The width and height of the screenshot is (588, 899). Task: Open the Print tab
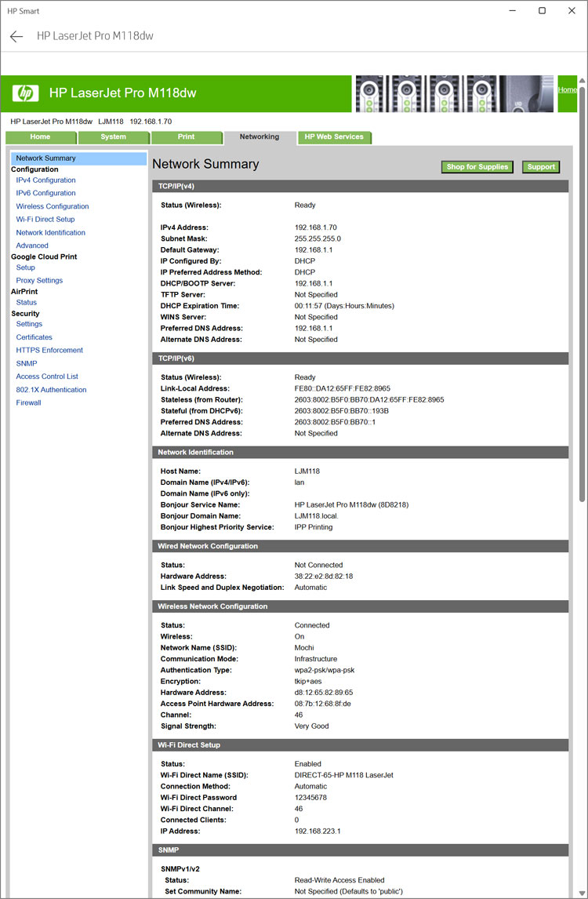[x=187, y=137]
